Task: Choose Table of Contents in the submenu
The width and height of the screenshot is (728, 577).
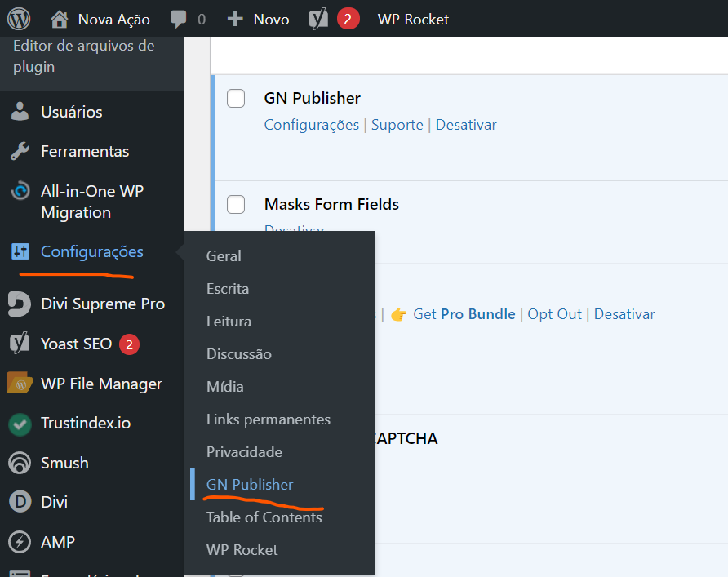Action: [x=263, y=517]
